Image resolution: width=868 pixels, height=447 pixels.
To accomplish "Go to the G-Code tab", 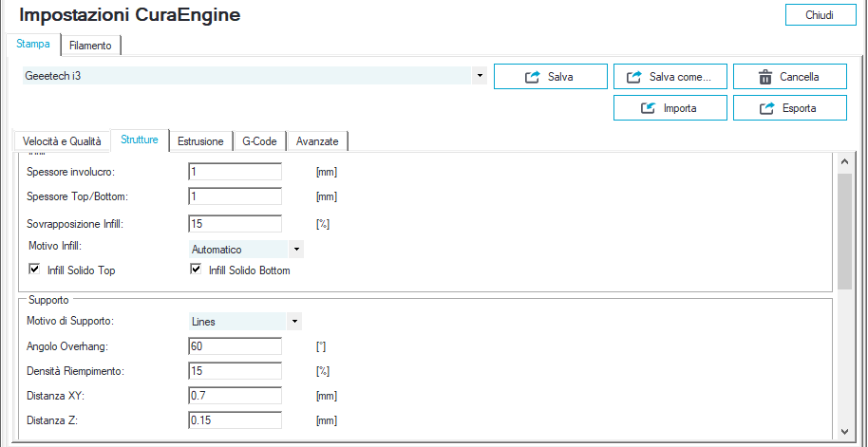I will 259,141.
